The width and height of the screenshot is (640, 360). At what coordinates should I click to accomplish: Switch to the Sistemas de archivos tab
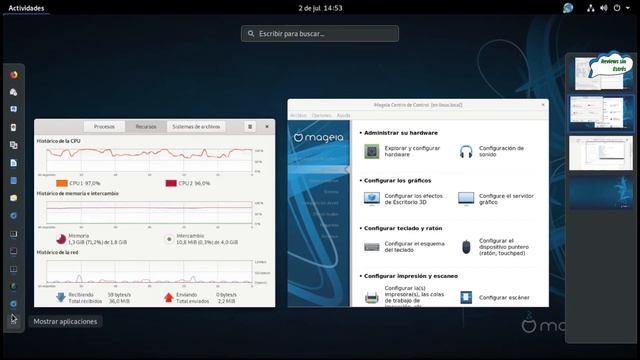196,127
